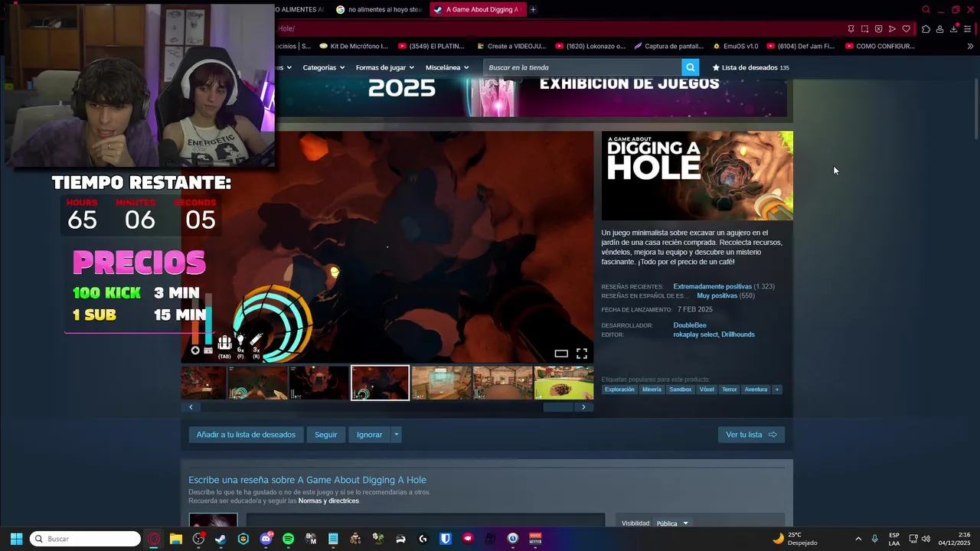The image size is (980, 551).
Task: Click 'Ver tu lista' button
Action: pyautogui.click(x=751, y=435)
